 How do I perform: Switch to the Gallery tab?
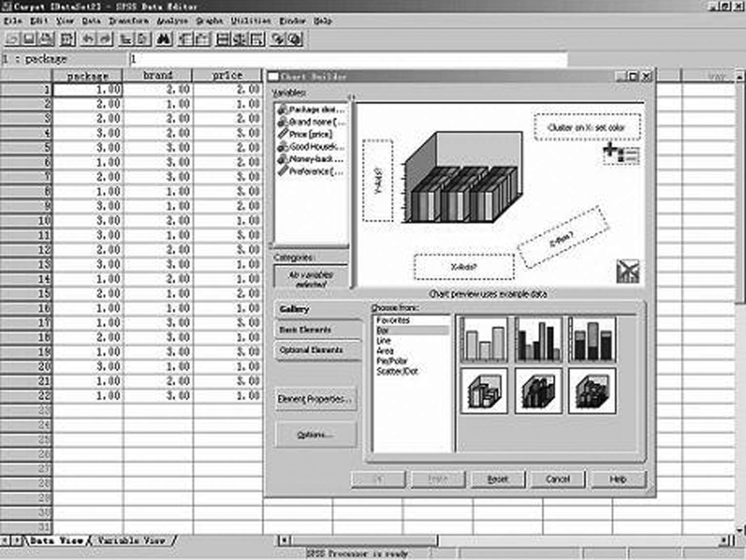318,309
